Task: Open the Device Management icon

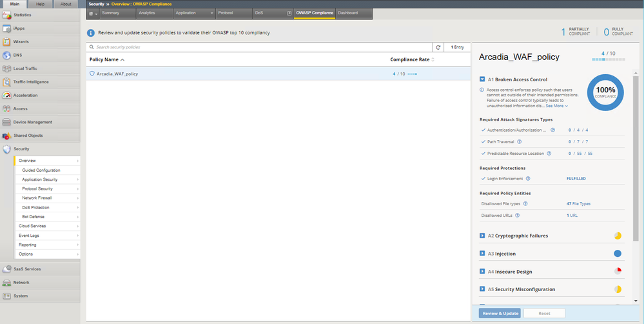Action: 6,122
